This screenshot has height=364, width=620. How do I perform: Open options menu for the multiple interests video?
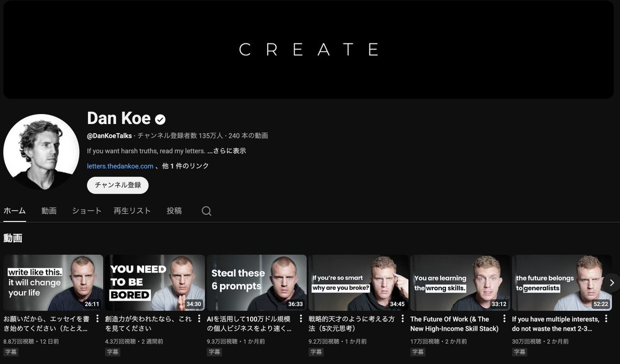(x=606, y=319)
